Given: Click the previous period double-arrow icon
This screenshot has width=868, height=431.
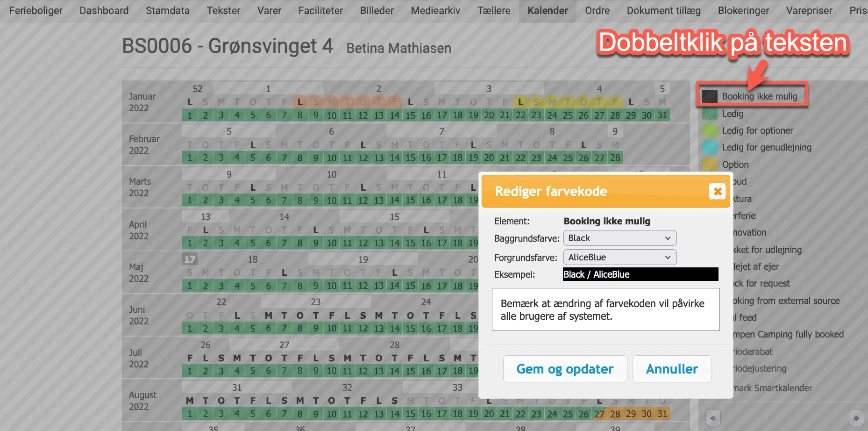Looking at the screenshot, I should coord(713,418).
